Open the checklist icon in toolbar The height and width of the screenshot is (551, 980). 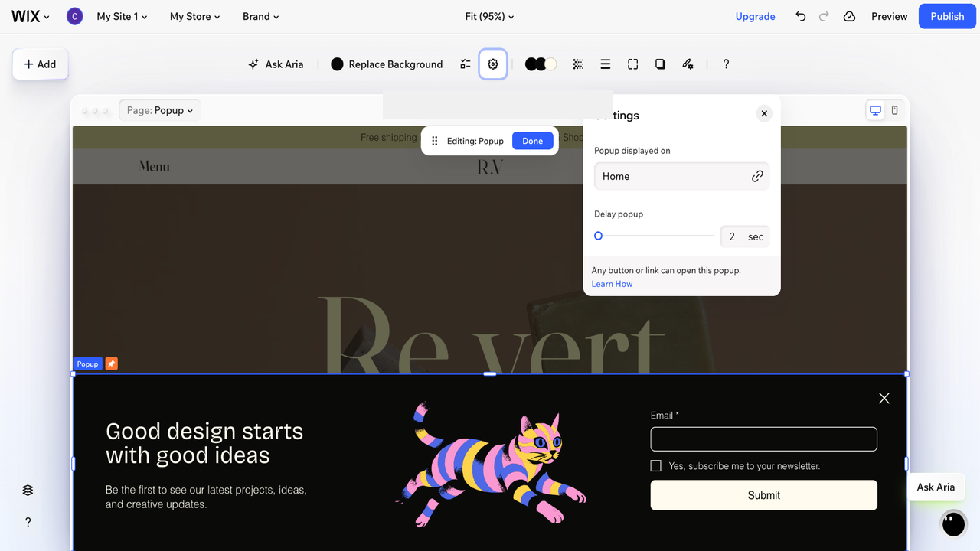465,64
